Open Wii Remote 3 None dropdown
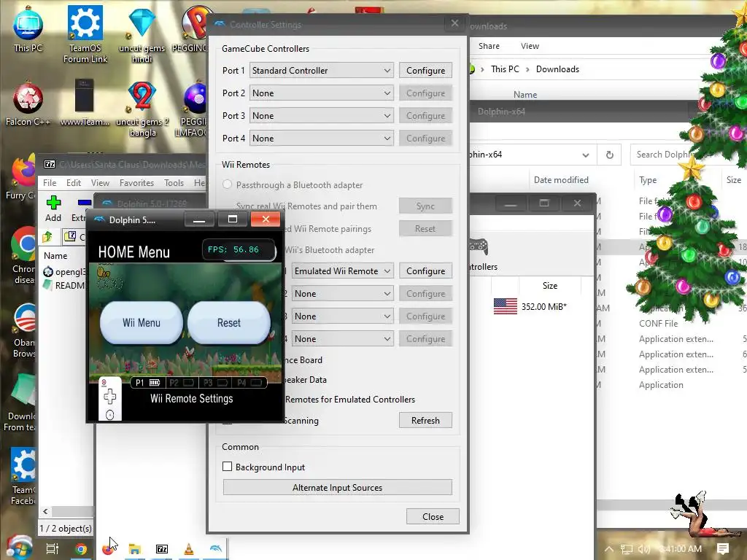This screenshot has height=560, width=747. (343, 316)
